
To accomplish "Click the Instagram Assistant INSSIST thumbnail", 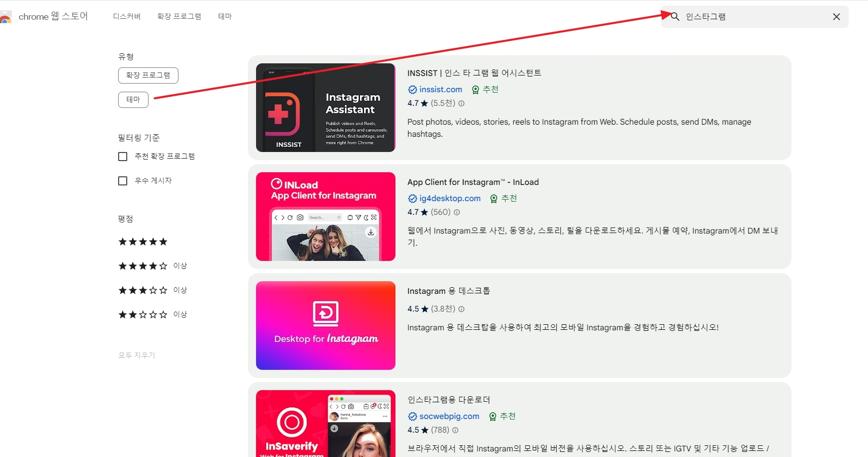I will [325, 107].
